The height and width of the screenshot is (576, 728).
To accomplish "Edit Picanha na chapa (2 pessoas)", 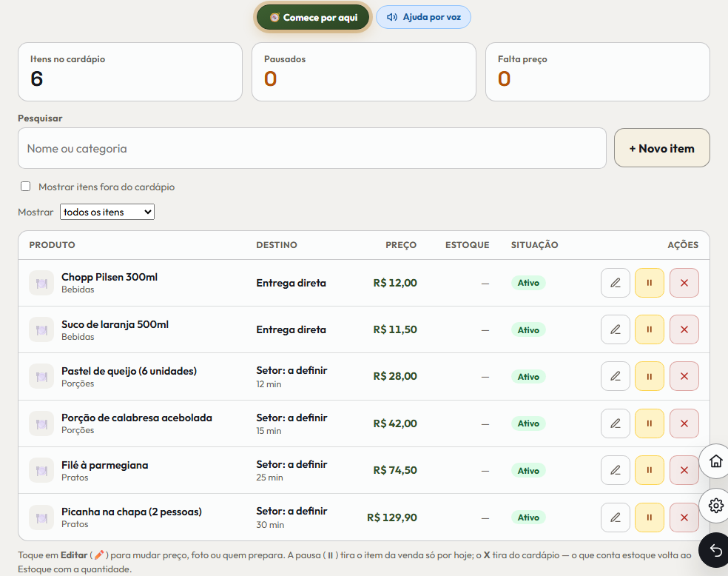I will pos(616,518).
